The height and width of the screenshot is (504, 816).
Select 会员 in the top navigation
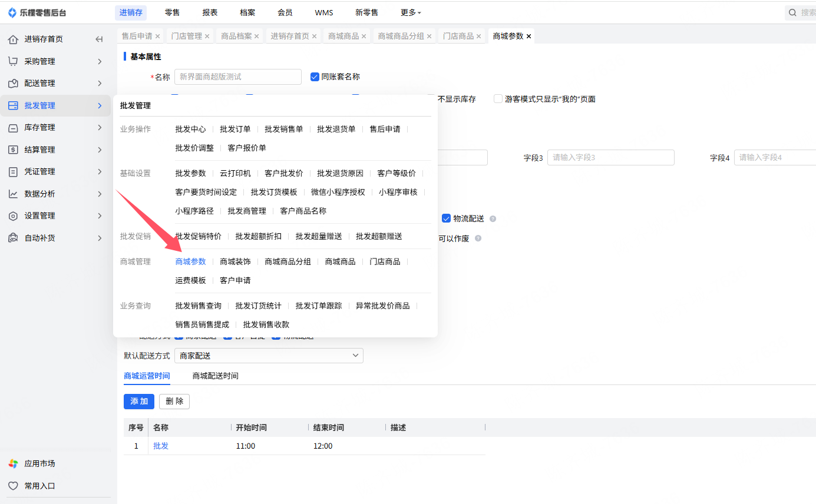click(285, 12)
